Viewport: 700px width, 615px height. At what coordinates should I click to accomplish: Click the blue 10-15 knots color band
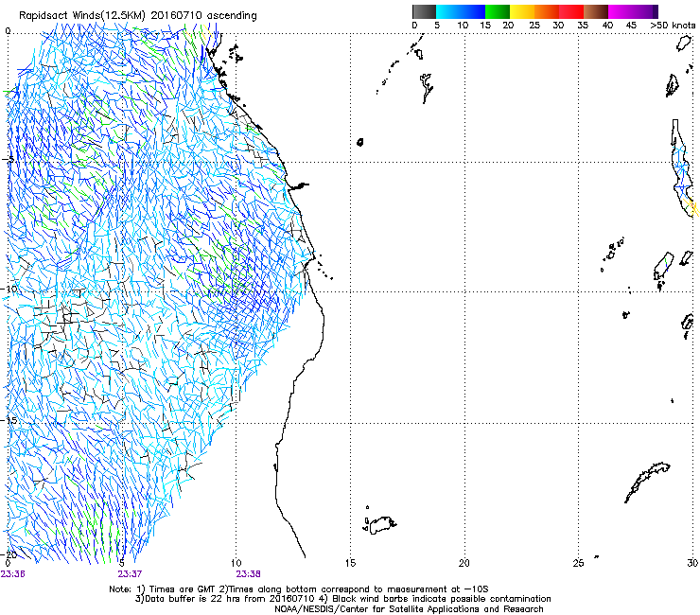[x=473, y=11]
